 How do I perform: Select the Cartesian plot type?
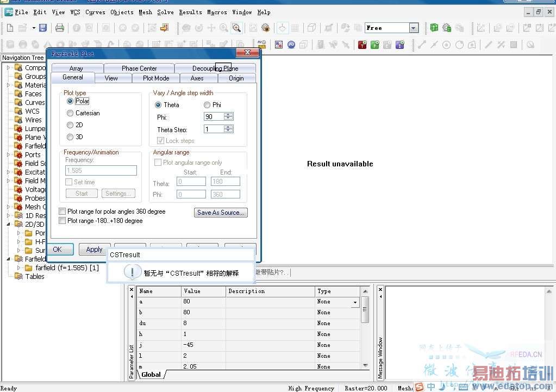click(70, 113)
